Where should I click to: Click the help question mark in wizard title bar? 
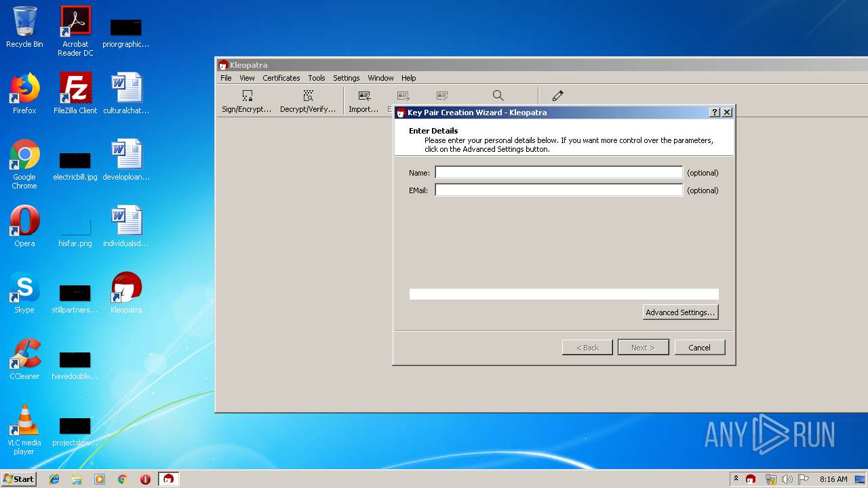715,113
